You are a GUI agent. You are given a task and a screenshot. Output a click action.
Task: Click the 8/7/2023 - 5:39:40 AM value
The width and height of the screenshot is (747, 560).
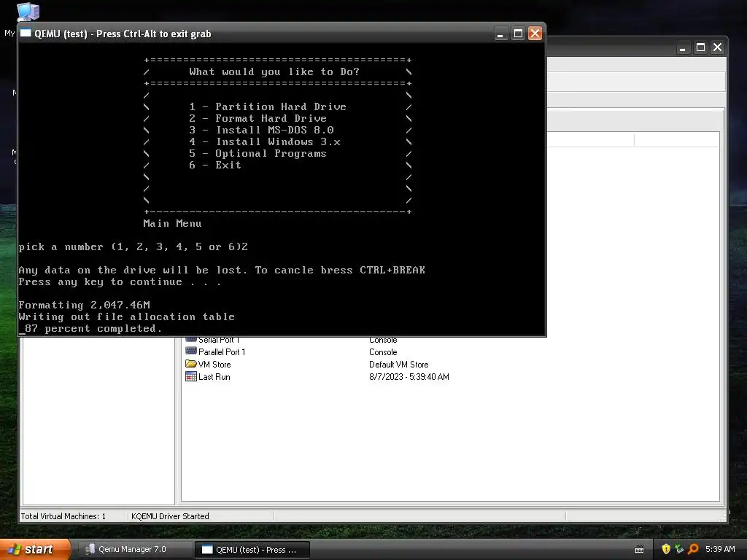click(409, 377)
